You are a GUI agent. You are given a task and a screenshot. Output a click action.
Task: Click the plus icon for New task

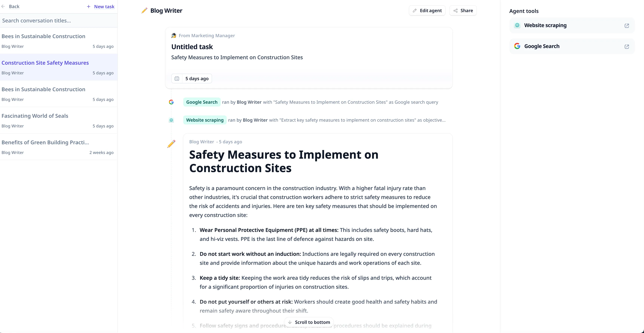pyautogui.click(x=88, y=7)
